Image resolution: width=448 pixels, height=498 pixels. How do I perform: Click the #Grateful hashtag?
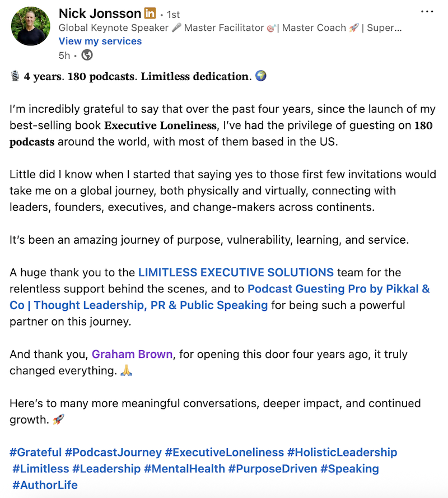tap(35, 453)
